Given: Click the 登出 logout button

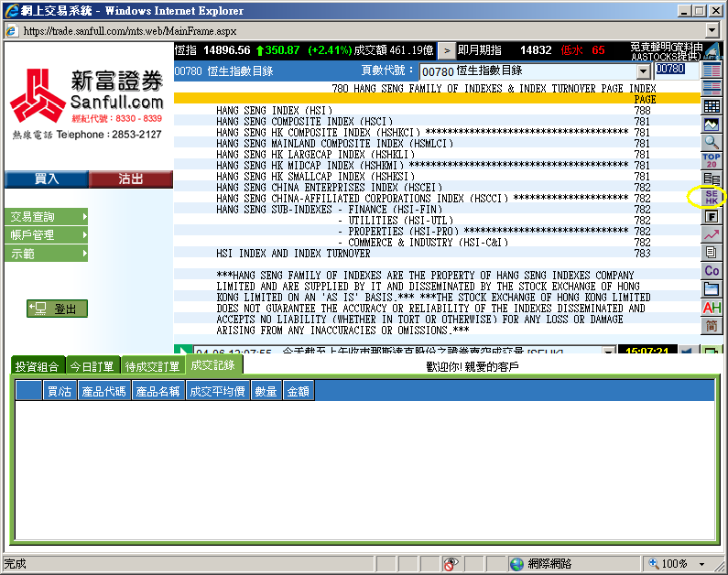Looking at the screenshot, I should [x=57, y=309].
